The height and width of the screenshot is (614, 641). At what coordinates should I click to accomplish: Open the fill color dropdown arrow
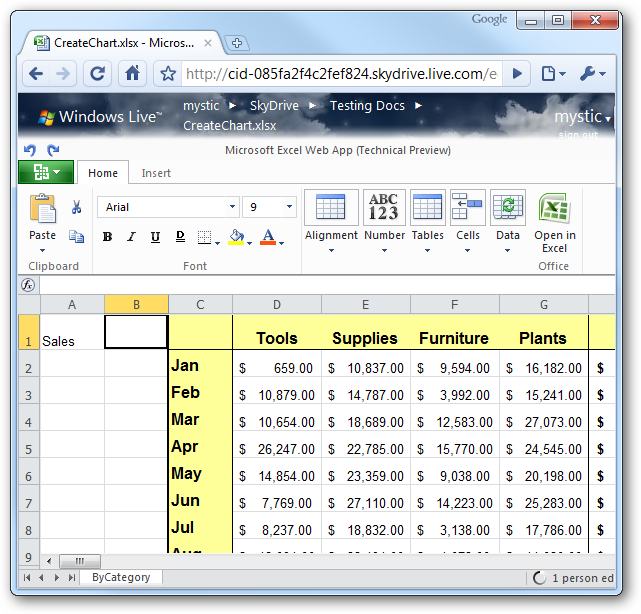tap(249, 243)
